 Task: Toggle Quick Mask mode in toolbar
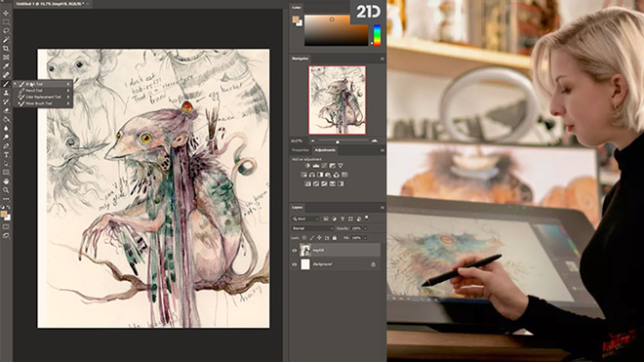click(6, 226)
